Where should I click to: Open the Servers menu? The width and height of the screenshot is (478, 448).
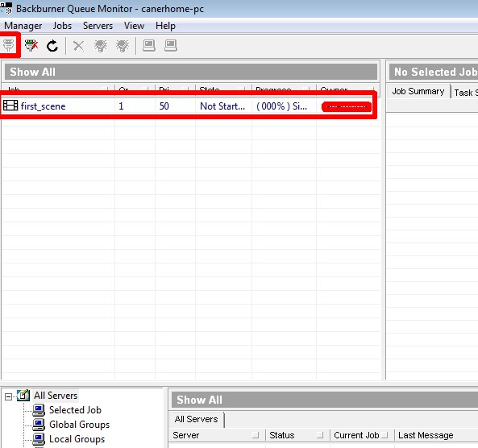[98, 26]
